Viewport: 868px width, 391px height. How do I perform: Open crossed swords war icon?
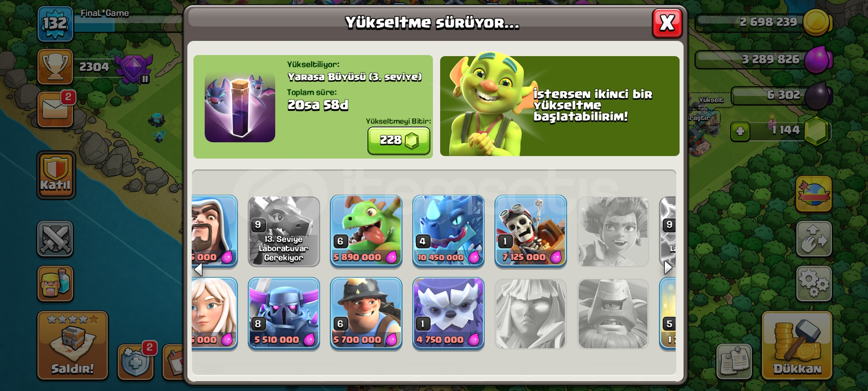click(55, 239)
